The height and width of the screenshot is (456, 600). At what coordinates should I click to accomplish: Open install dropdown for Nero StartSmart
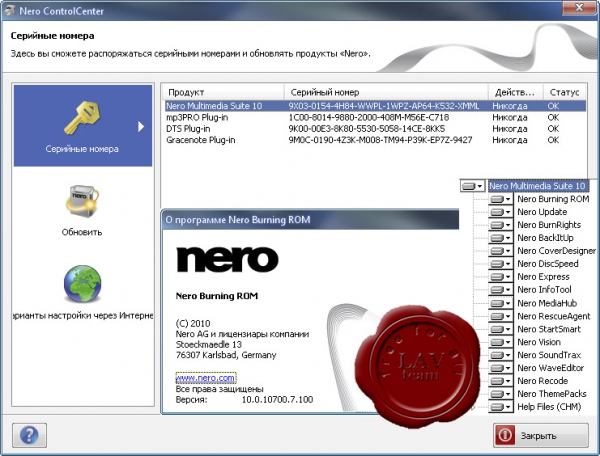point(501,330)
